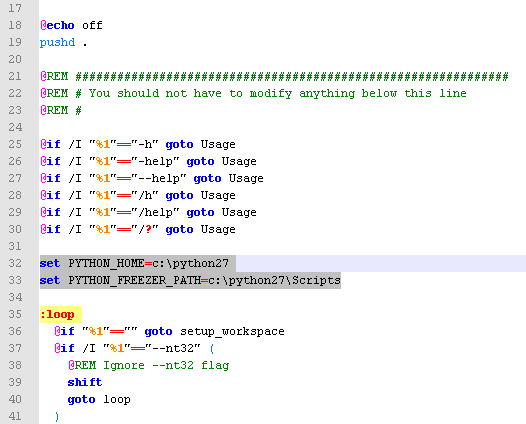Click line number 32 in the gutter
Screen dimensions: 526x424
15,263
